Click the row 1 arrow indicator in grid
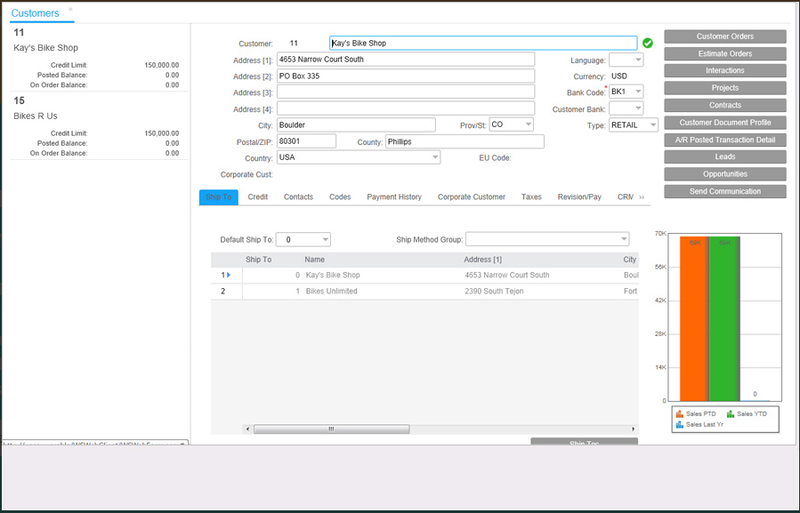 [x=229, y=275]
